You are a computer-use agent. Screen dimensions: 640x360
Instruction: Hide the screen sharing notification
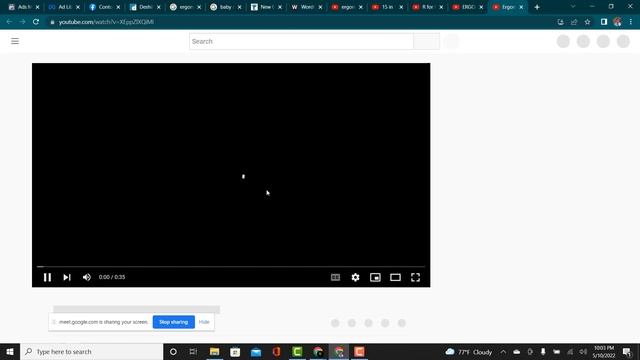pyautogui.click(x=204, y=322)
